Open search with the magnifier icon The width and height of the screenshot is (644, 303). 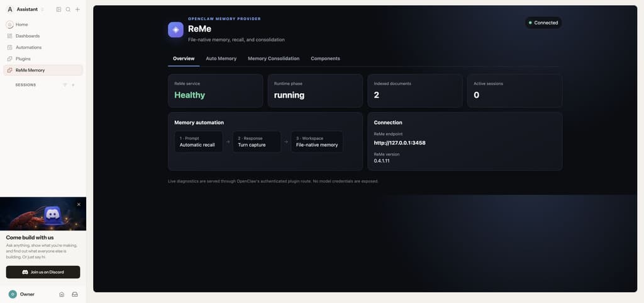68,9
